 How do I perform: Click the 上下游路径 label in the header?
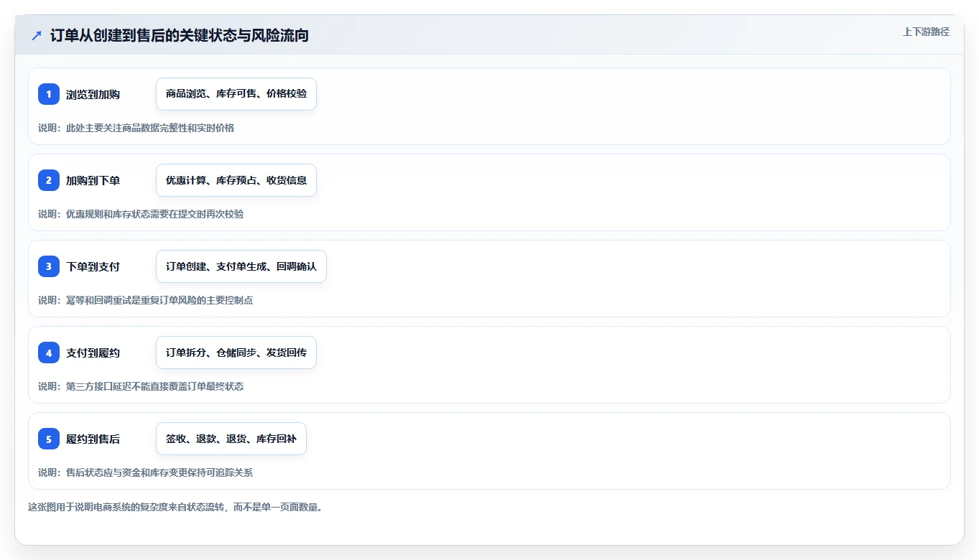(926, 32)
